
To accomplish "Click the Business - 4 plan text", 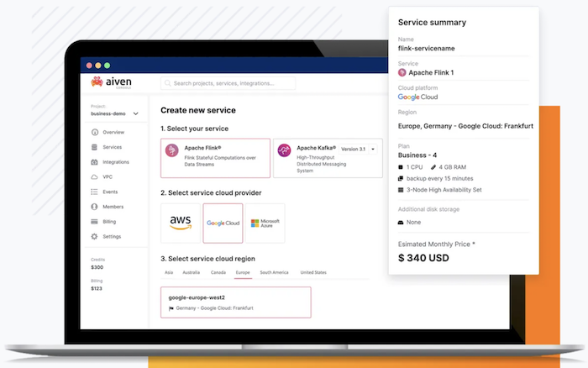I will pos(417,155).
